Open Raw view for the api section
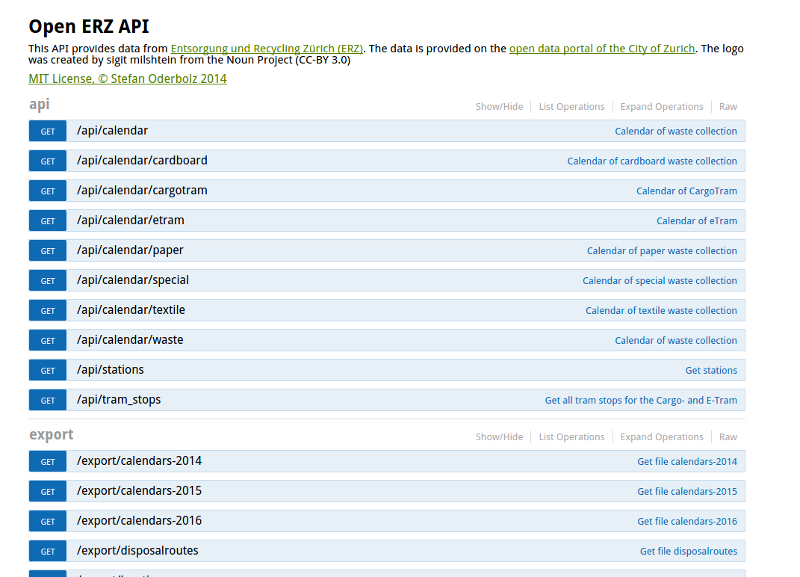The height and width of the screenshot is (577, 800). coord(728,107)
